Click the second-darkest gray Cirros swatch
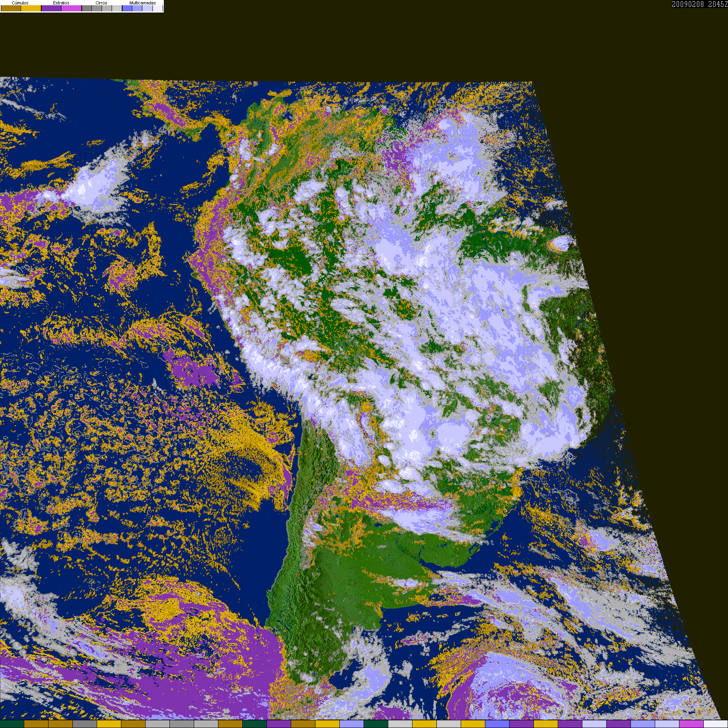Viewport: 728px width, 728px height. 97,8
